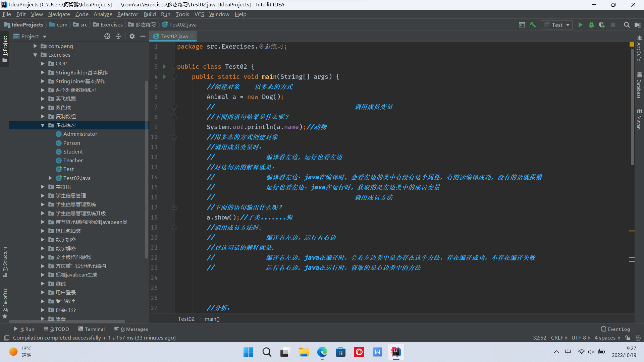Click the green Run button in toolbar

point(580,25)
